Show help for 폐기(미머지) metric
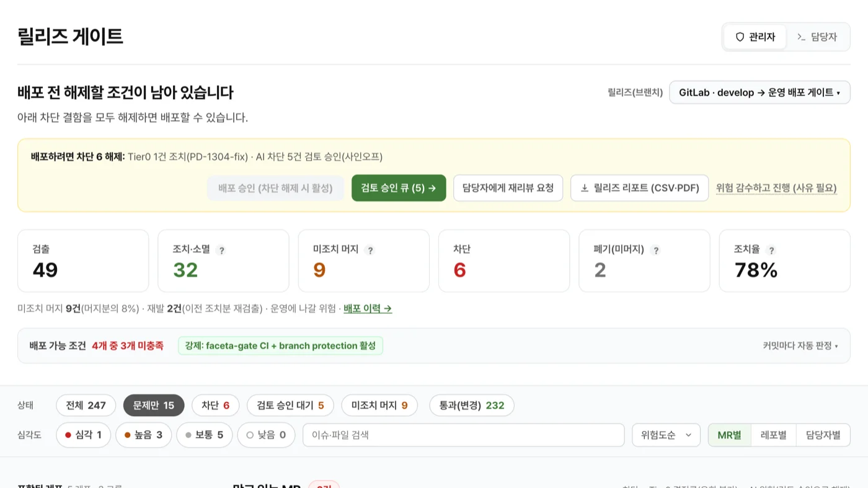The height and width of the screenshot is (488, 868). [656, 251]
